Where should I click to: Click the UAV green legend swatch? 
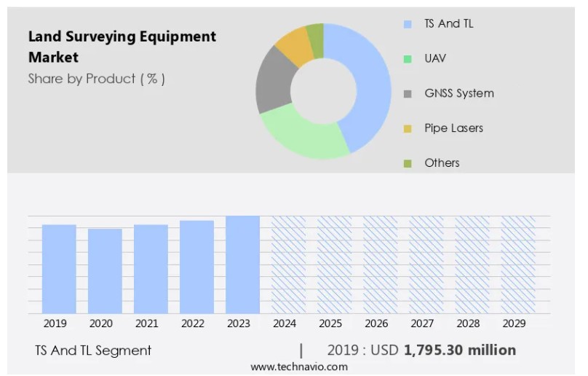point(408,58)
